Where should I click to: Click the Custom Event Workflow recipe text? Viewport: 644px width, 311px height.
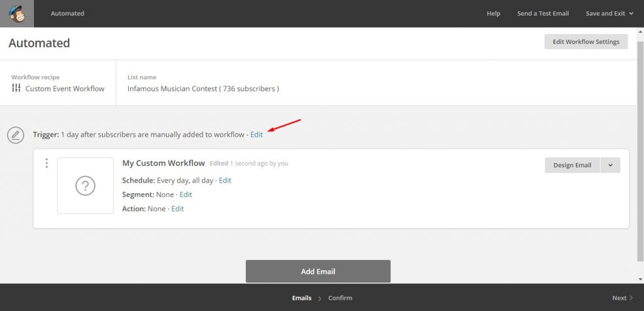point(65,88)
